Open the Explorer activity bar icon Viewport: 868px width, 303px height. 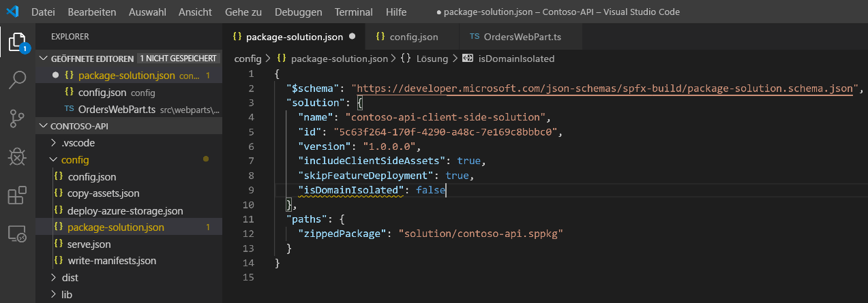(17, 43)
